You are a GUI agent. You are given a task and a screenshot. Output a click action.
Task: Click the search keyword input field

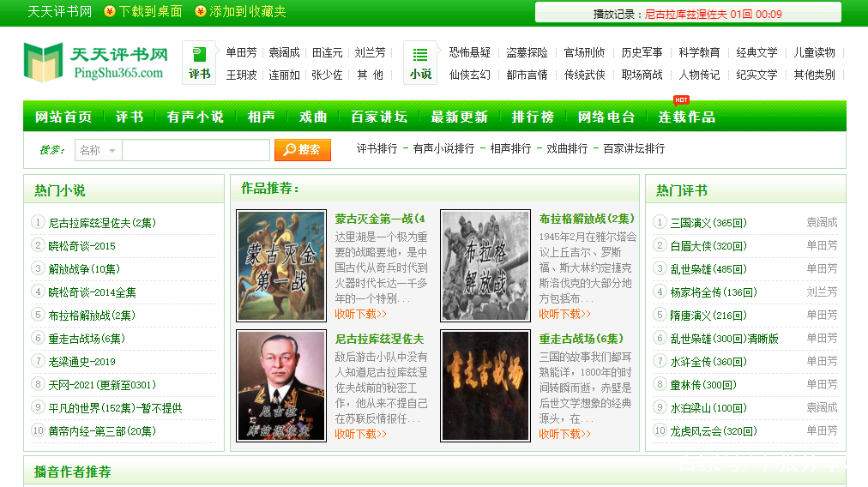coord(196,150)
